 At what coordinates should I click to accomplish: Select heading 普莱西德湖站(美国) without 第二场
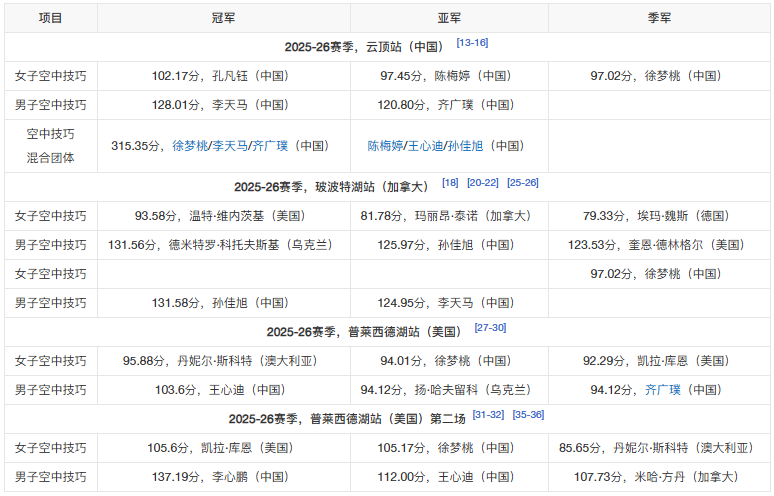tap(364, 332)
